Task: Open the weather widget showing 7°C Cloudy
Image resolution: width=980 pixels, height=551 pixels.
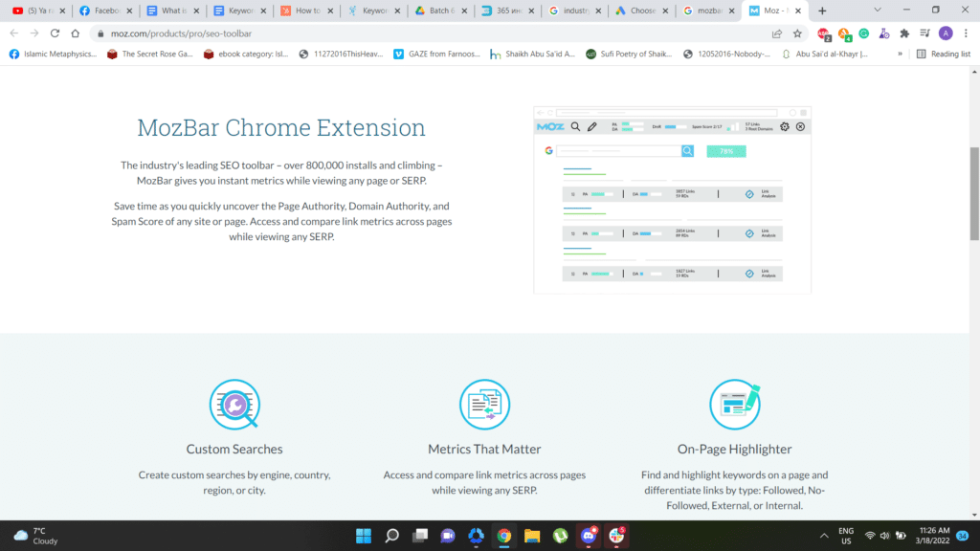Action: (x=36, y=536)
